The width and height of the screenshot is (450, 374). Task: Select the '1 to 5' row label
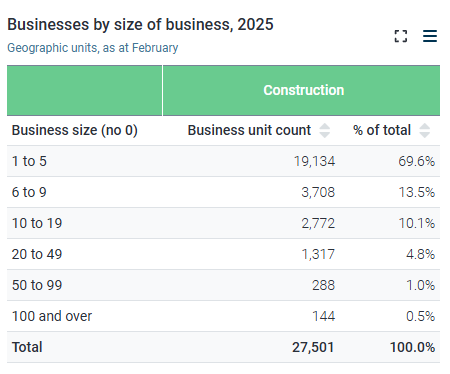point(29,161)
